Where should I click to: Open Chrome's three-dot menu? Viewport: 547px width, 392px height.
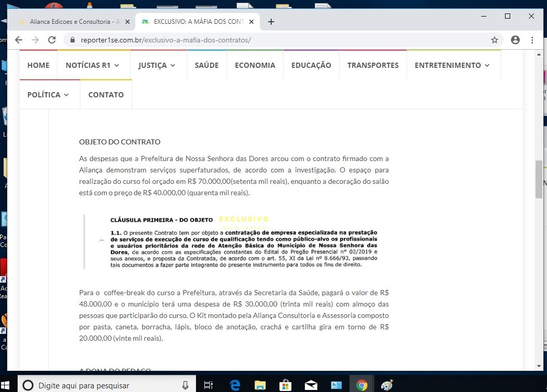[x=532, y=40]
